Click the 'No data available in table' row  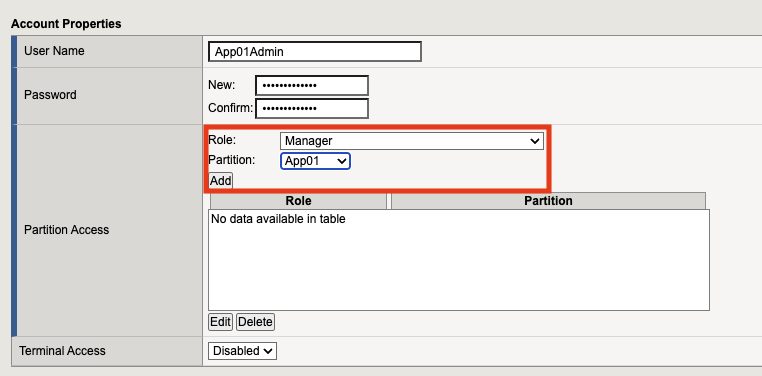459,219
